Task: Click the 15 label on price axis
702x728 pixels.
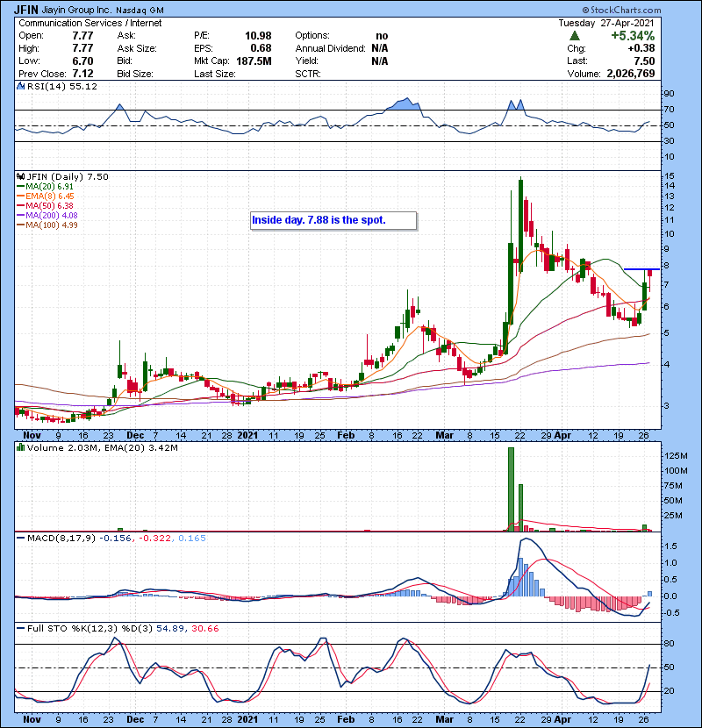Action: [x=670, y=176]
